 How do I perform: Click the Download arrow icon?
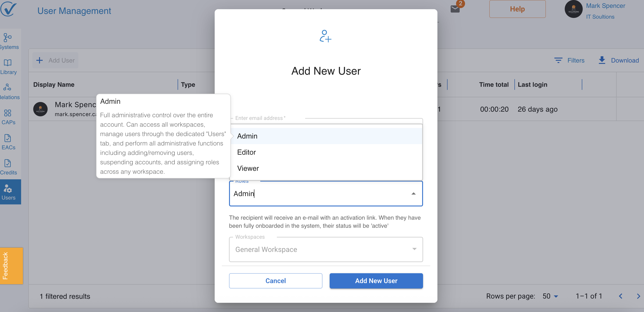coord(602,60)
